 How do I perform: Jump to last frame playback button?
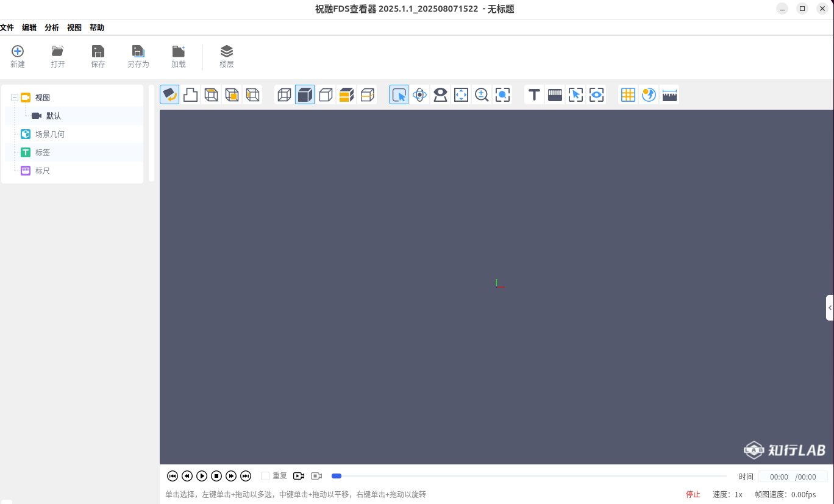point(246,476)
